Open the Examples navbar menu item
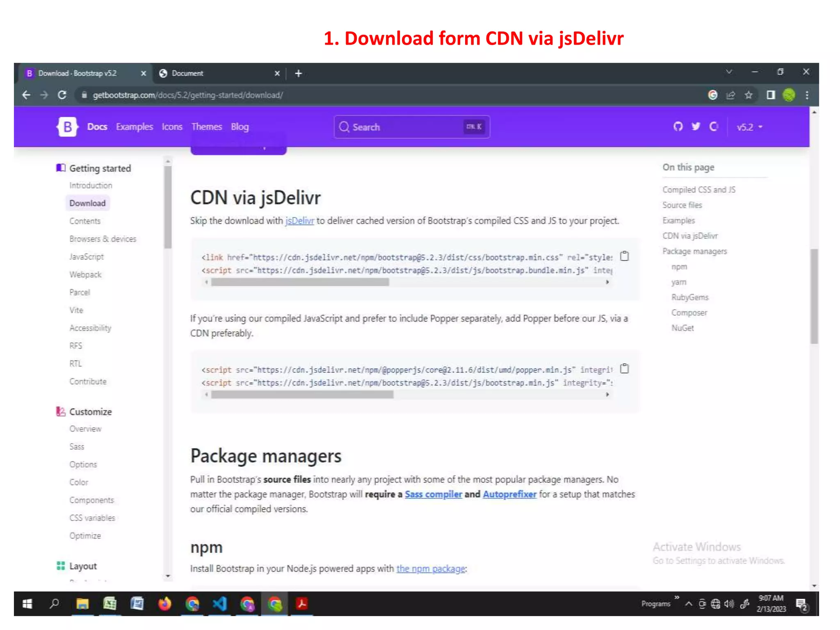Image resolution: width=840 pixels, height=630 pixels. 134,127
